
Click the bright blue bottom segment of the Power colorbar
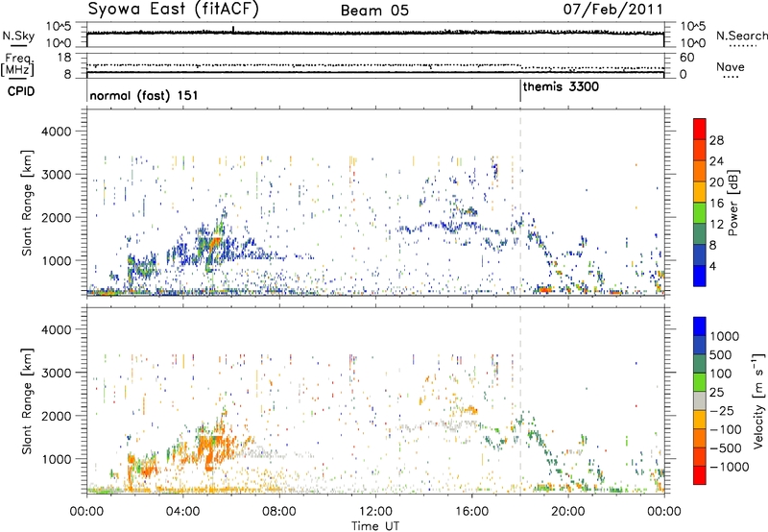coord(700,276)
